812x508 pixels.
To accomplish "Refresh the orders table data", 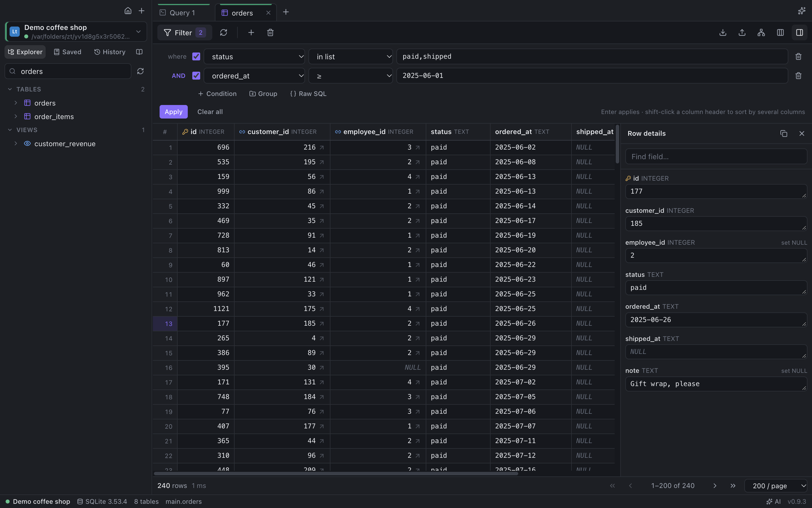I will [224, 32].
